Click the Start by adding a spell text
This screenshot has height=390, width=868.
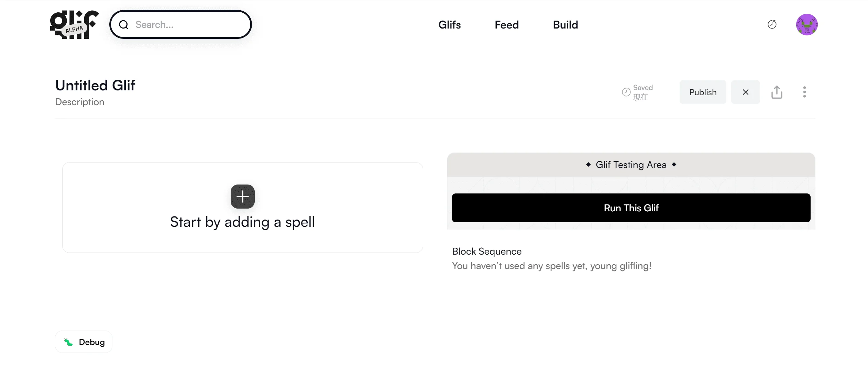[242, 222]
